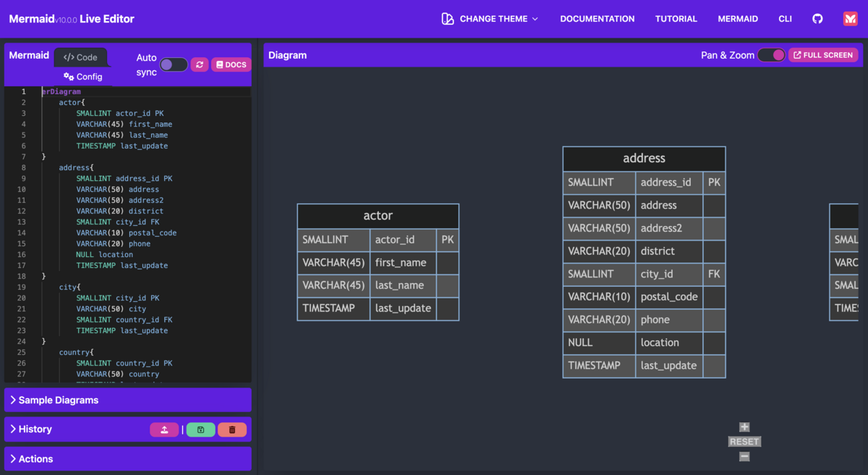Click the city_id cell in address table
The height and width of the screenshot is (475, 868).
click(669, 274)
